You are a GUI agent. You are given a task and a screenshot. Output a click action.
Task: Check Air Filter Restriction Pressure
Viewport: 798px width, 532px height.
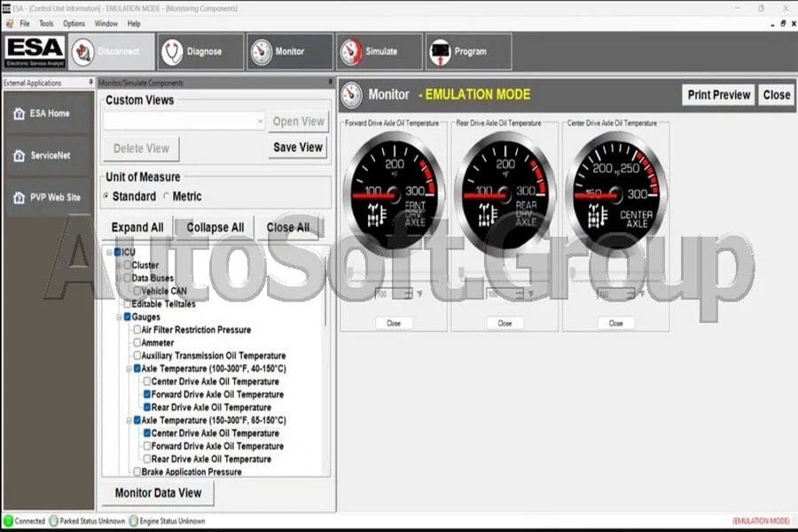click(x=137, y=329)
